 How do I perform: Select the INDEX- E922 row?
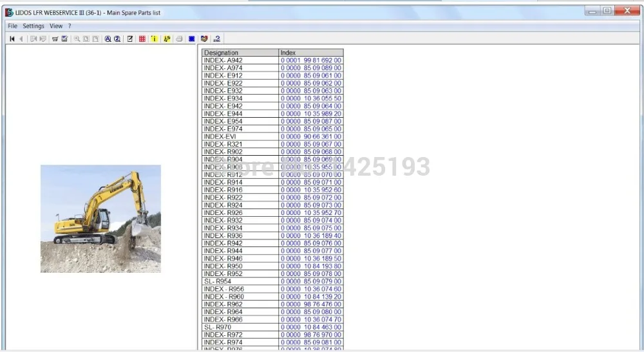pos(272,83)
